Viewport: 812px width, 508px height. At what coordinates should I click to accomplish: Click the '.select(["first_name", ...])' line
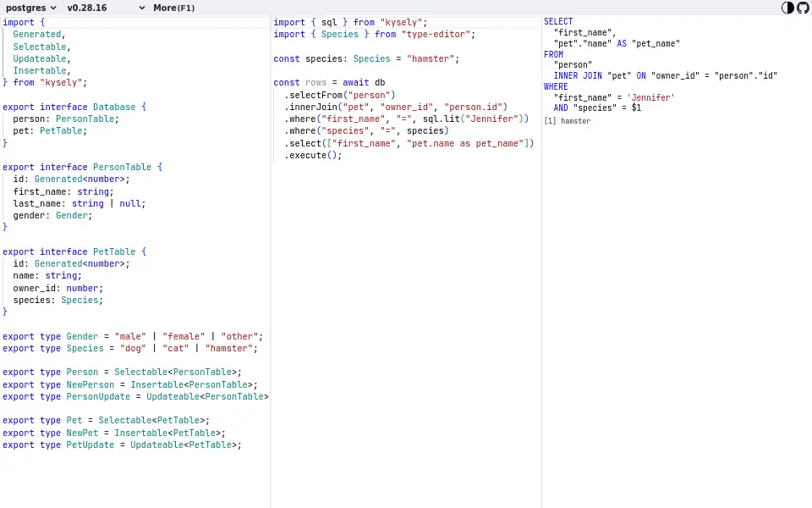pos(409,143)
